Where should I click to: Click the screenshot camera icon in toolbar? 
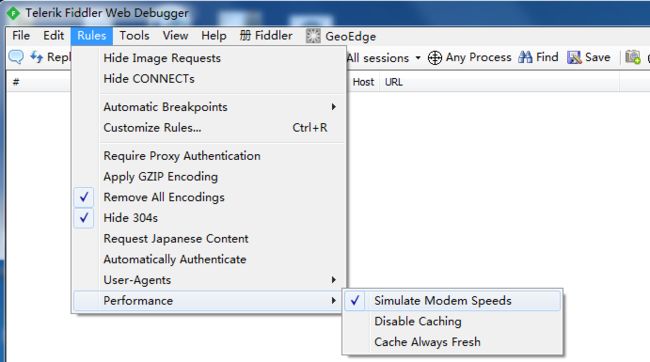coord(633,57)
